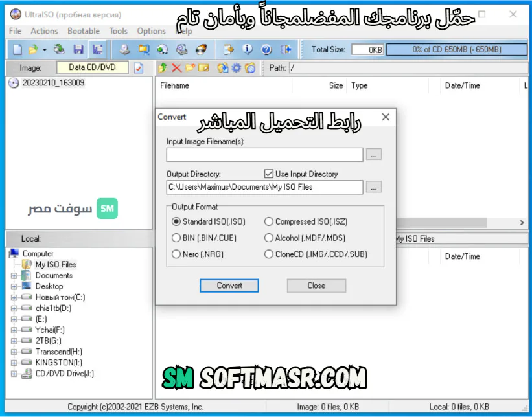This screenshot has width=532, height=417.
Task: Click the scrollbar right arrow in file list
Action: click(x=522, y=223)
